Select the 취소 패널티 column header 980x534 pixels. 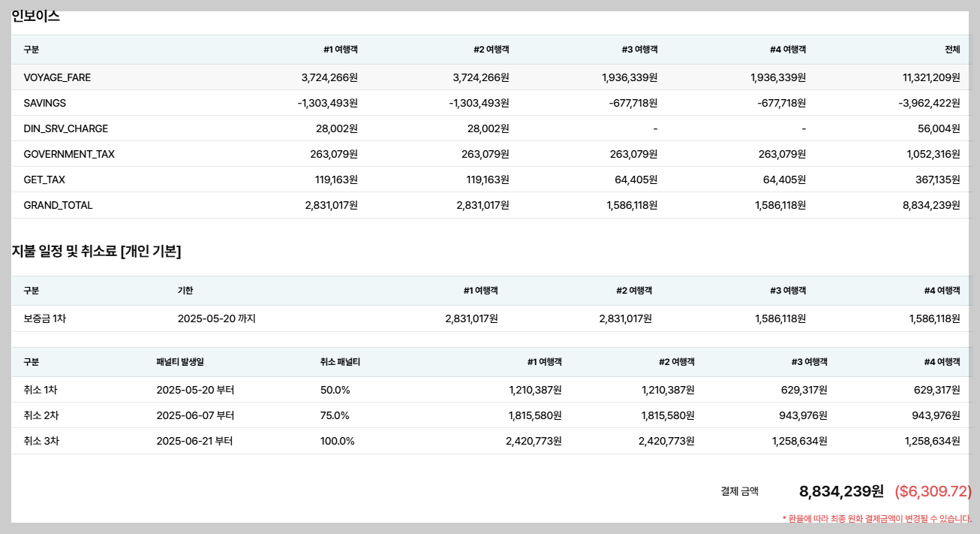click(340, 362)
